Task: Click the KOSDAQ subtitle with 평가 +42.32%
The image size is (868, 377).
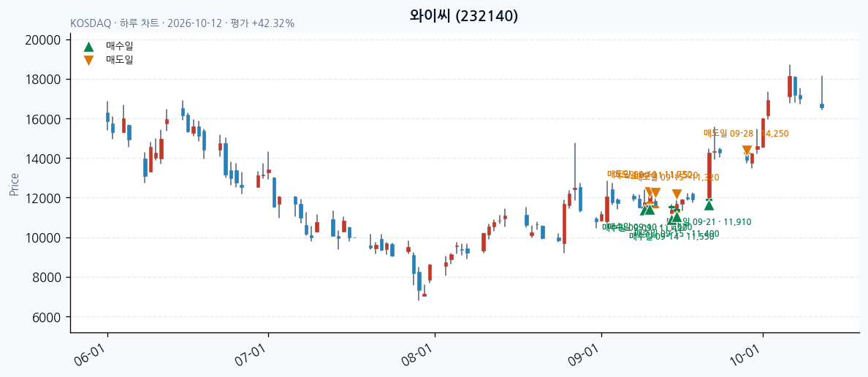Action: tap(183, 24)
